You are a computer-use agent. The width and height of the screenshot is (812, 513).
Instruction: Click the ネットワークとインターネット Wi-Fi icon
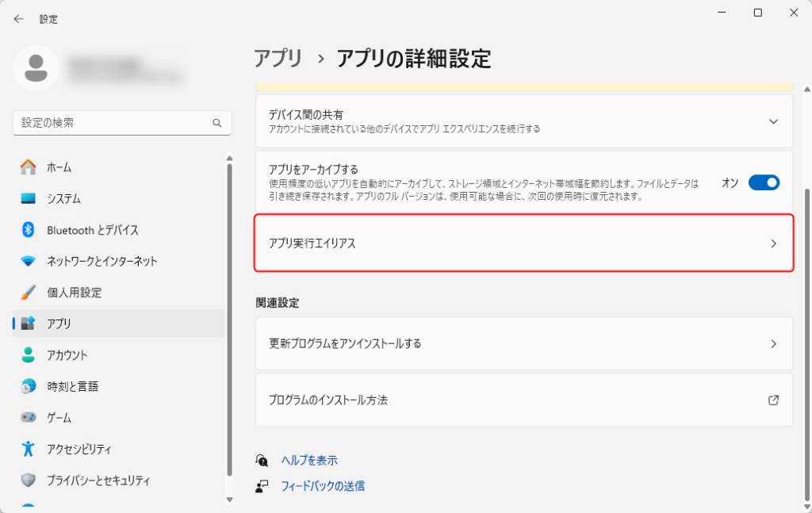click(29, 261)
